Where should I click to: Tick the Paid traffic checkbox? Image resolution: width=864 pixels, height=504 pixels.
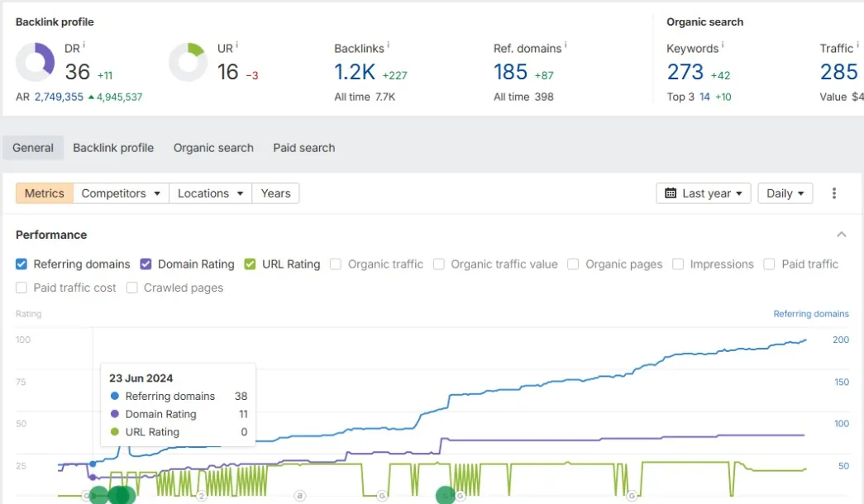[769, 264]
